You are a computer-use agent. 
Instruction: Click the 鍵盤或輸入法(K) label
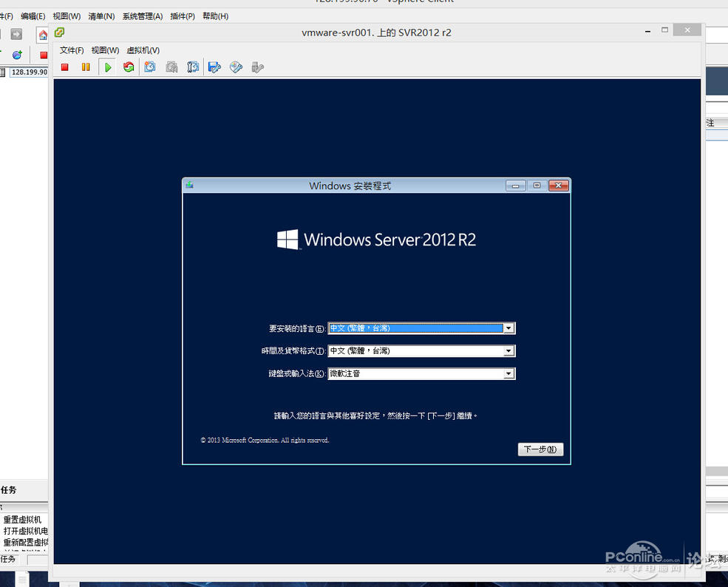296,373
